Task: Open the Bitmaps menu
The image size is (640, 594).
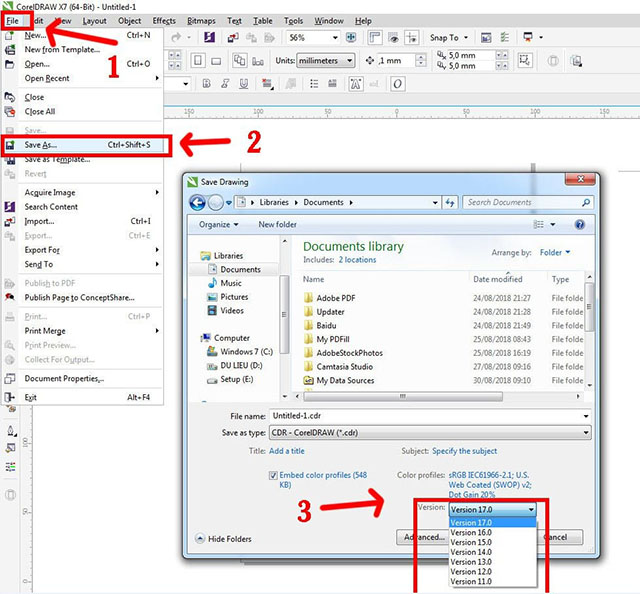Action: pyautogui.click(x=201, y=21)
